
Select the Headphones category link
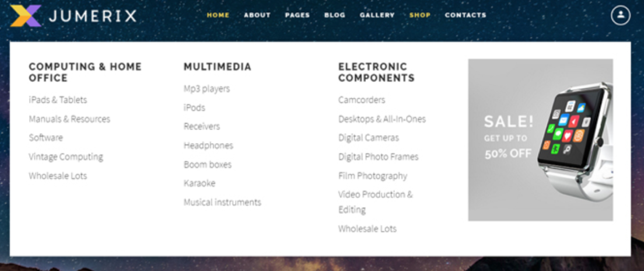point(208,145)
